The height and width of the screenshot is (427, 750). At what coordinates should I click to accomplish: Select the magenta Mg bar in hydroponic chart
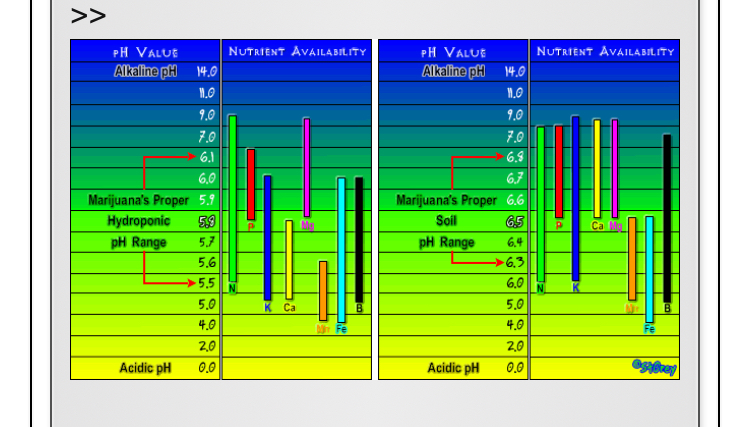coord(307,167)
